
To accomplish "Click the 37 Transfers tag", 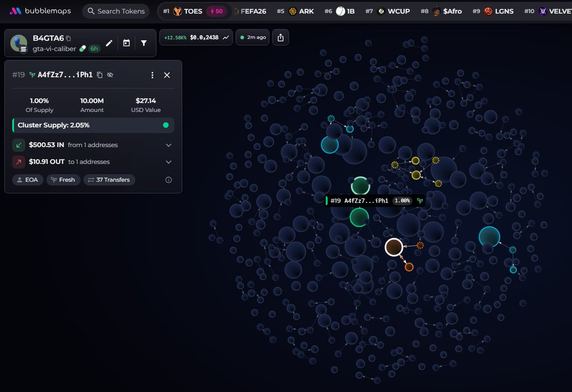I will 109,180.
